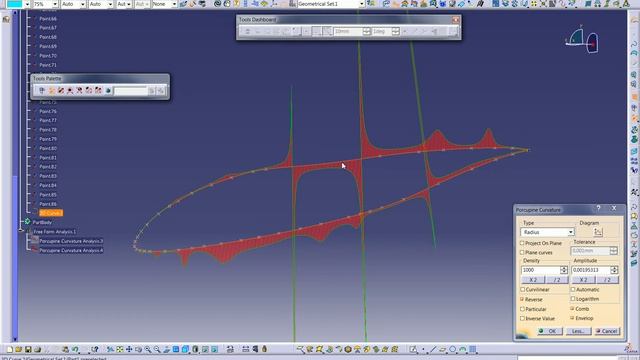Image resolution: width=640 pixels, height=360 pixels.
Task: Check the Curvilinear option
Action: click(x=522, y=289)
